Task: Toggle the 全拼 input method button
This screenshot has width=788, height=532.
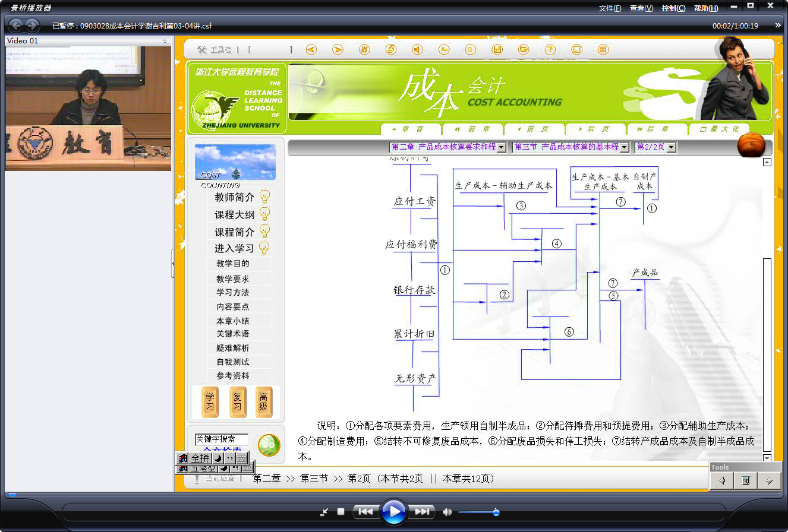Action: coord(200,458)
